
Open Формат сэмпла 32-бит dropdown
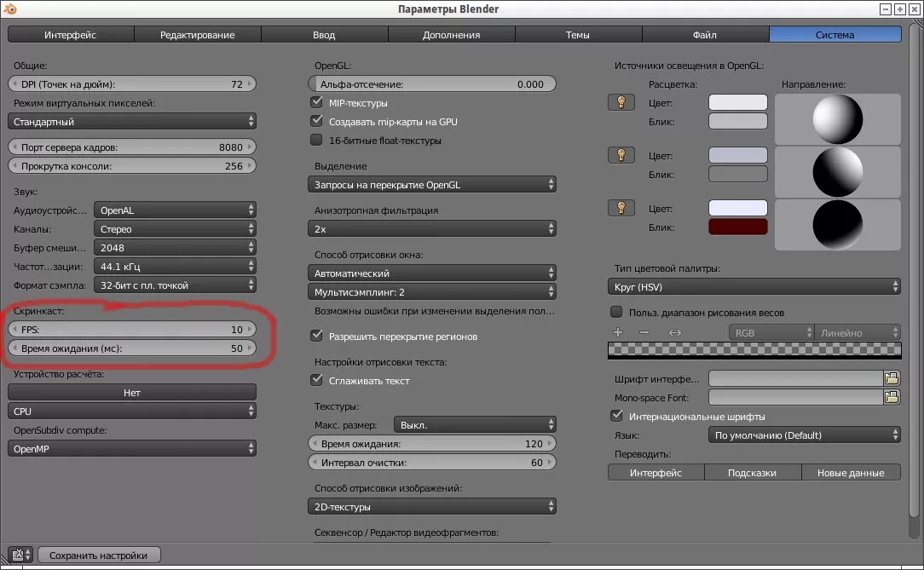tap(175, 285)
